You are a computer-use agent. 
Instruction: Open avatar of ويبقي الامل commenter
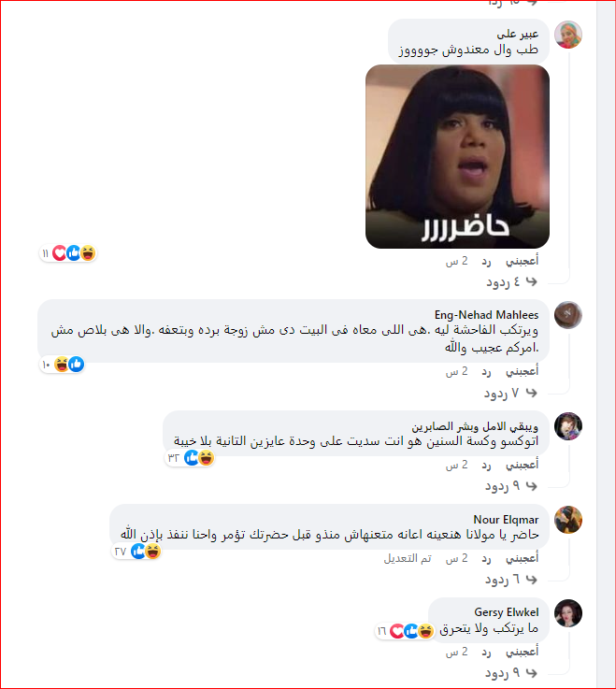click(567, 426)
